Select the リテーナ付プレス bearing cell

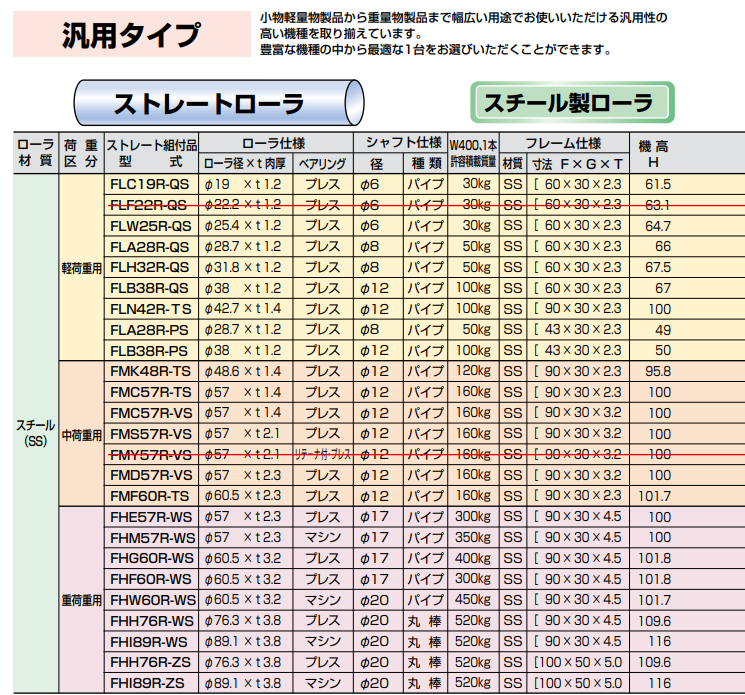(322, 454)
